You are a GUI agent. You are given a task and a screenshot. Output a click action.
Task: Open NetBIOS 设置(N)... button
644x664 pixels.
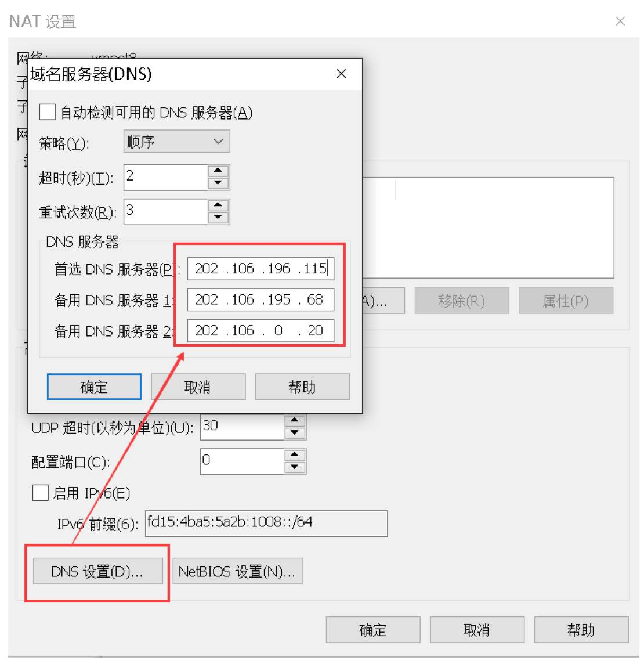[x=237, y=571]
